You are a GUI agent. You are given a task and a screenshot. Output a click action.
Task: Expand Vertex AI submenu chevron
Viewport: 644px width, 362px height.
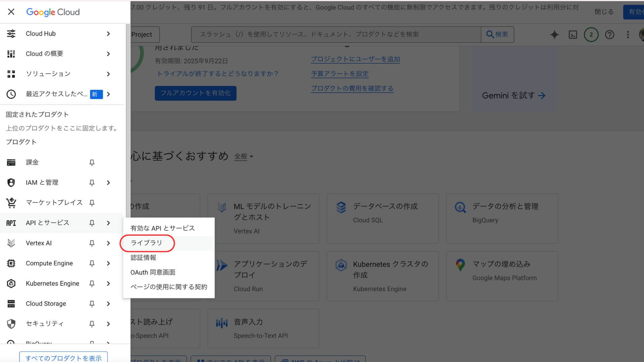click(108, 243)
